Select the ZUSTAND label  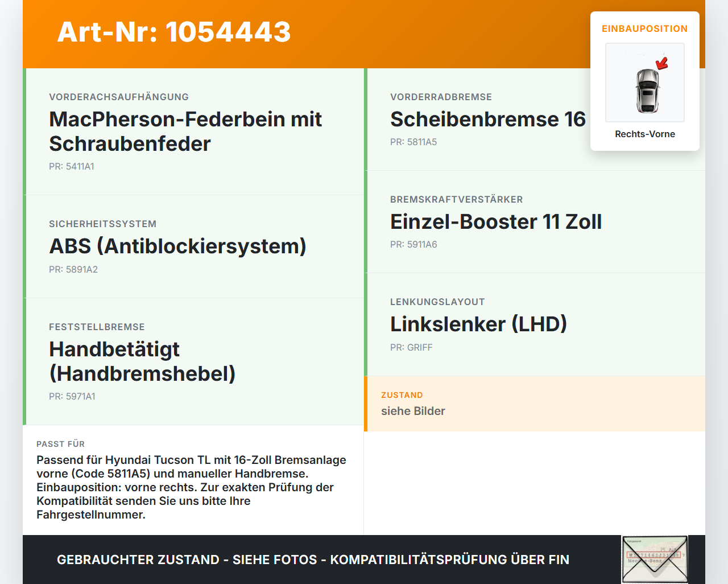[x=402, y=395]
